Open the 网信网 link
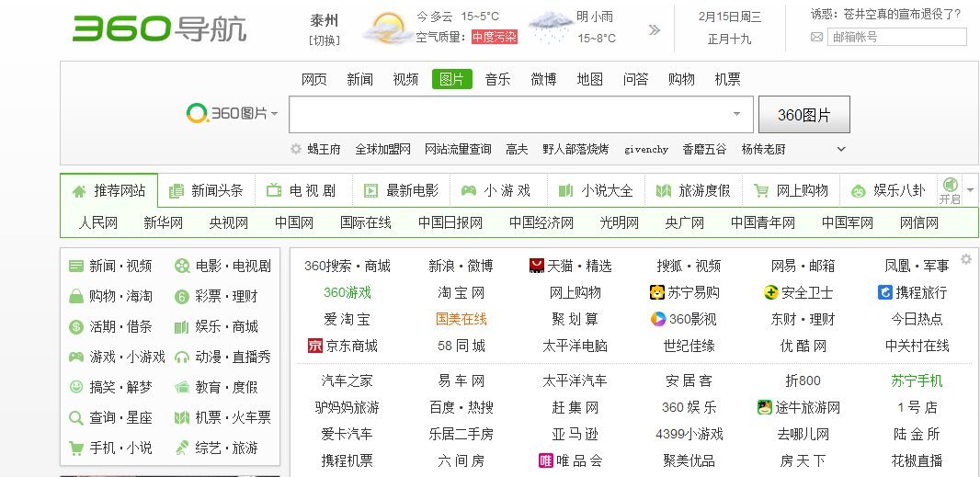 [919, 222]
